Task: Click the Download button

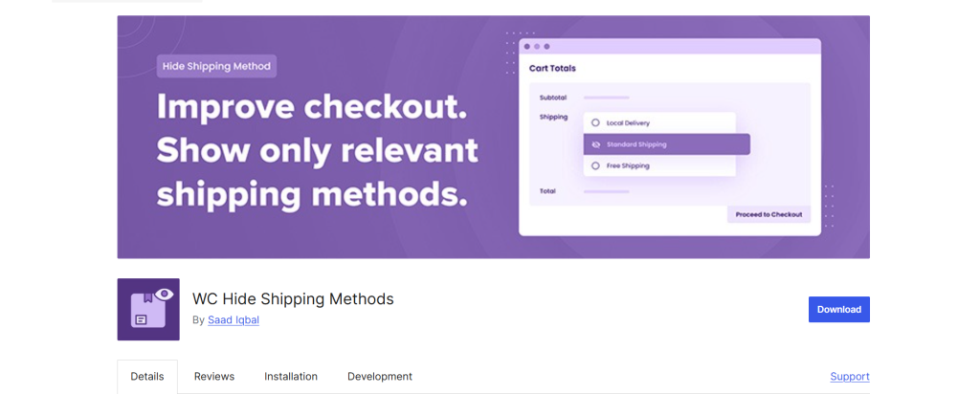Action: pyautogui.click(x=838, y=309)
